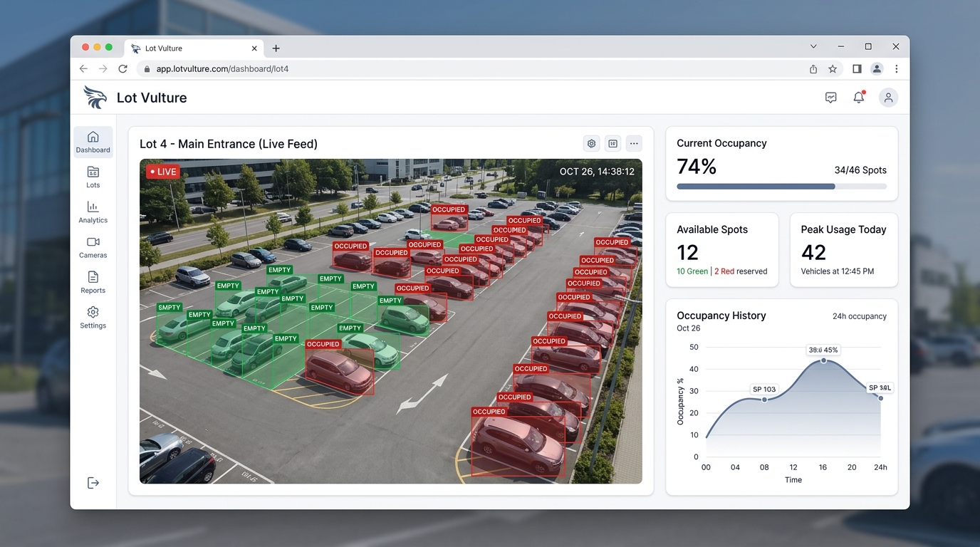This screenshot has height=547, width=980.
Task: Click the browser forward arrow
Action: 103,69
